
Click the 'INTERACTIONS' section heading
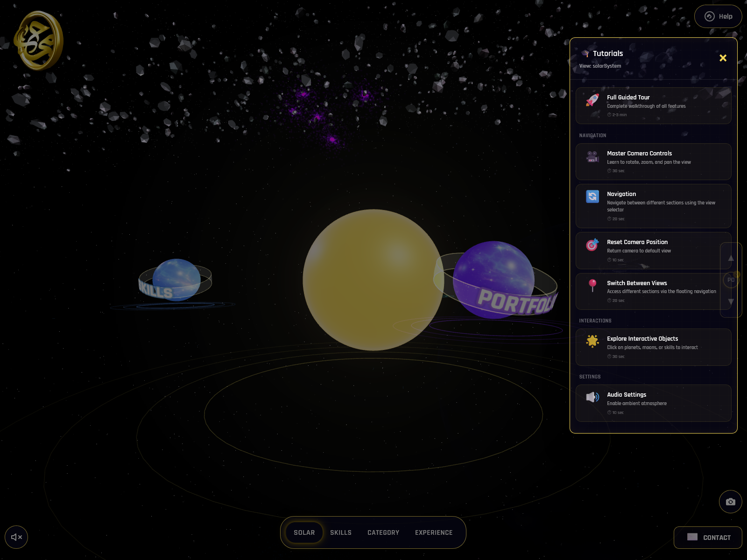(595, 321)
